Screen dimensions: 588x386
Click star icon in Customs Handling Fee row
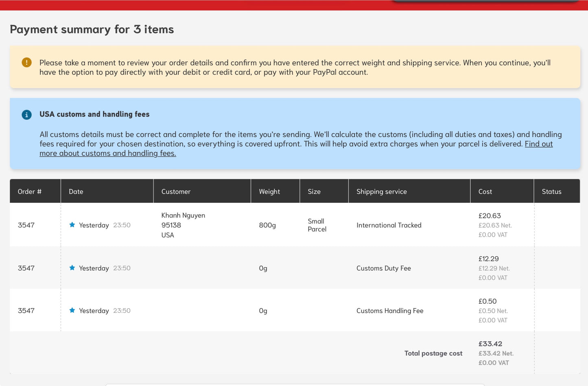point(72,310)
